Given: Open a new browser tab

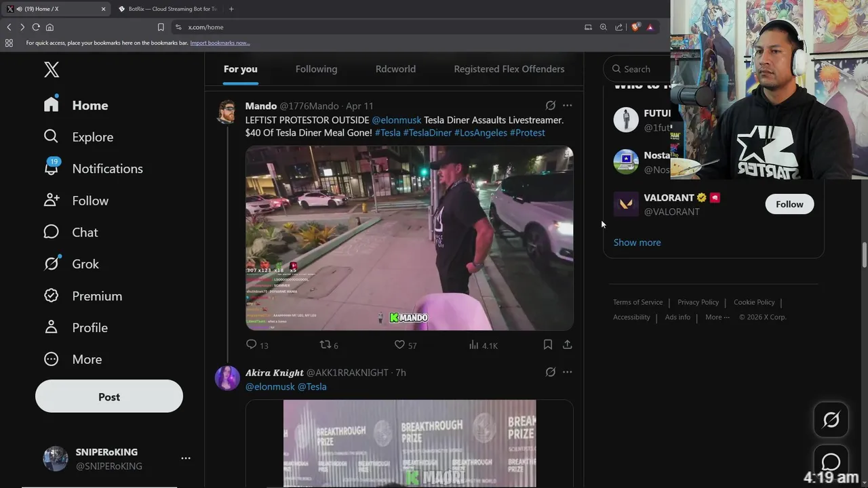Looking at the screenshot, I should tap(231, 9).
